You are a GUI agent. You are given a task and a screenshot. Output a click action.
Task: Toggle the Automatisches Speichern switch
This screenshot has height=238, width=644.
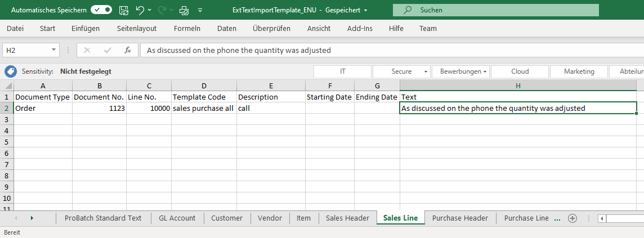point(101,10)
